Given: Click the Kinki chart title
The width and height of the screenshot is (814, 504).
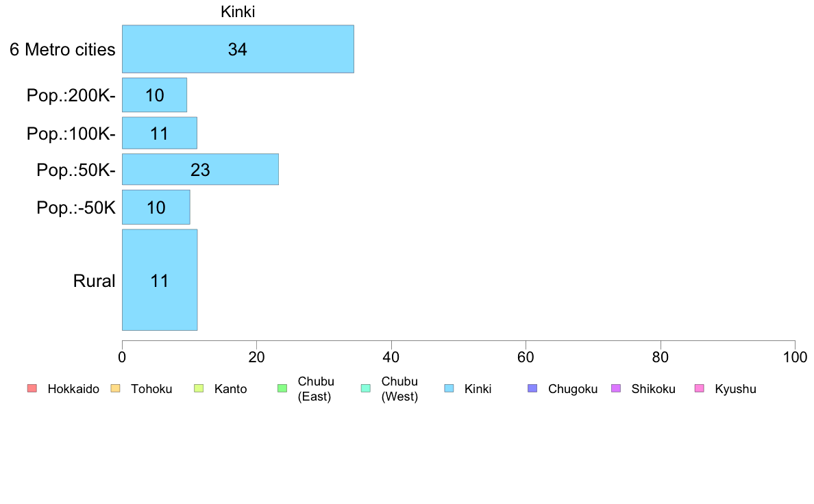Looking at the screenshot, I should click(x=238, y=12).
